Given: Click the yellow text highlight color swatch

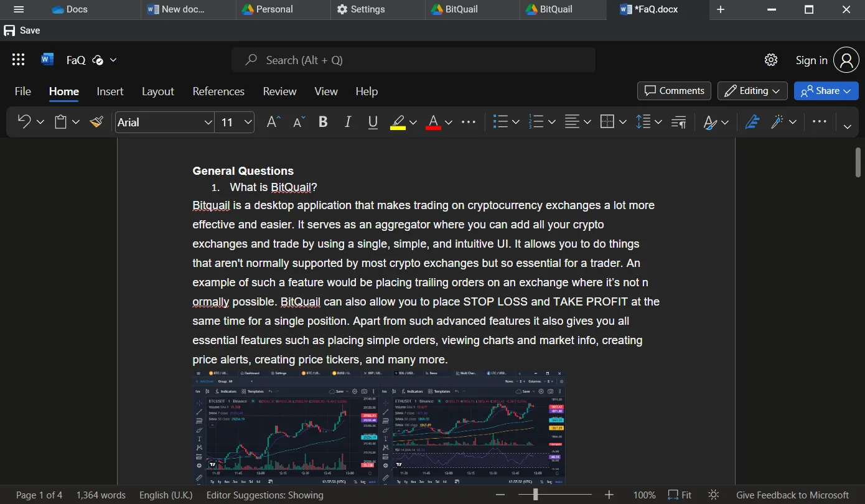Looking at the screenshot, I should tap(398, 123).
